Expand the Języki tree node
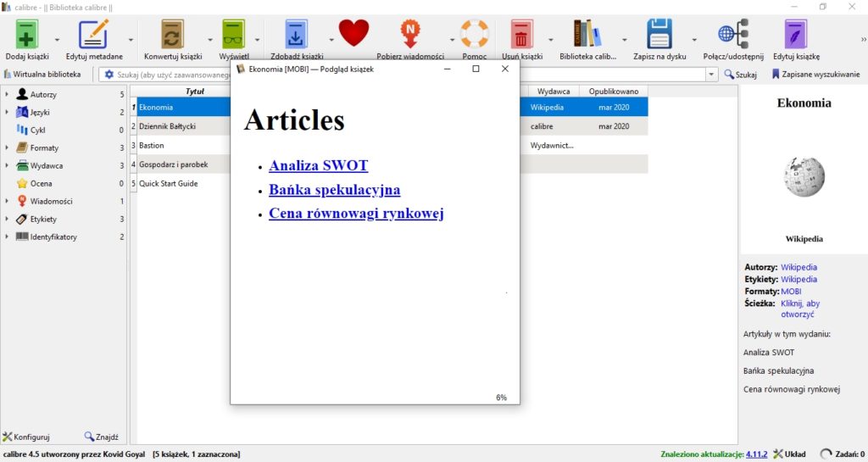This screenshot has height=462, width=868. pos(7,112)
